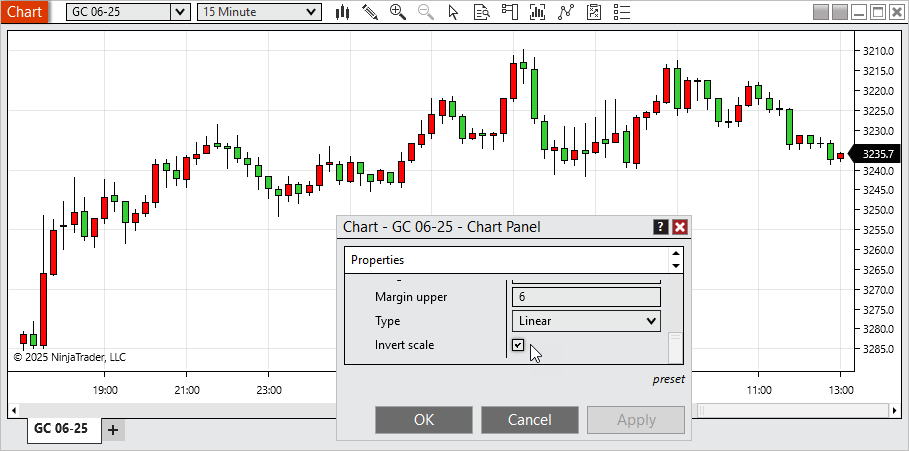This screenshot has width=909, height=451.
Task: Expand the GC 06-25 instrument dropdown
Action: pyautogui.click(x=179, y=12)
